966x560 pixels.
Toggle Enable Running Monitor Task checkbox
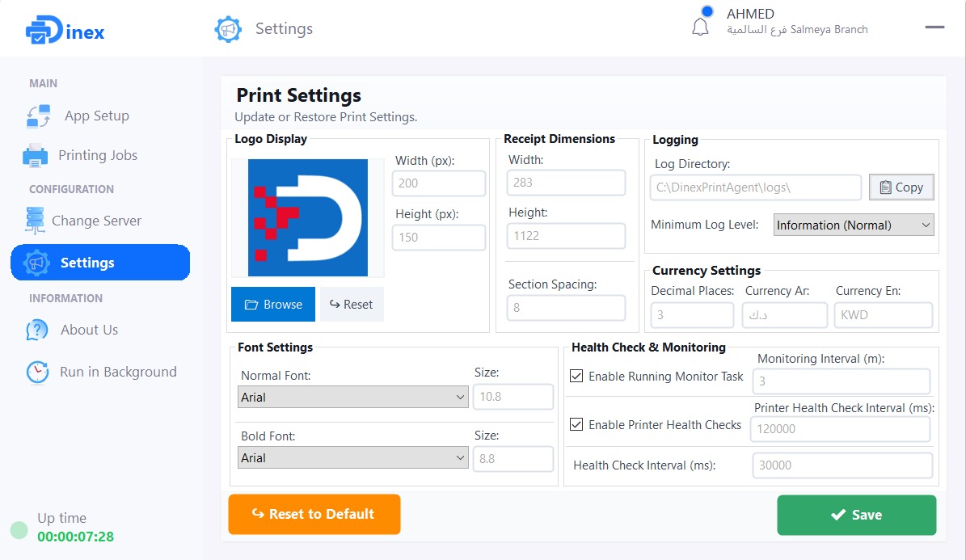[576, 376]
